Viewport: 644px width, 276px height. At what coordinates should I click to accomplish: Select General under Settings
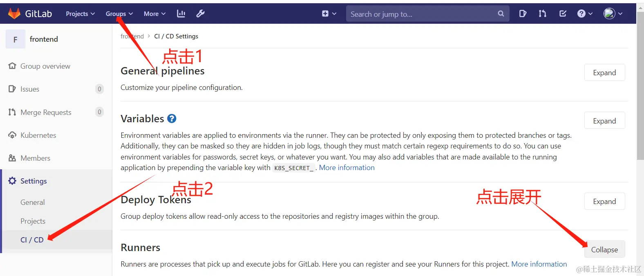pyautogui.click(x=33, y=202)
